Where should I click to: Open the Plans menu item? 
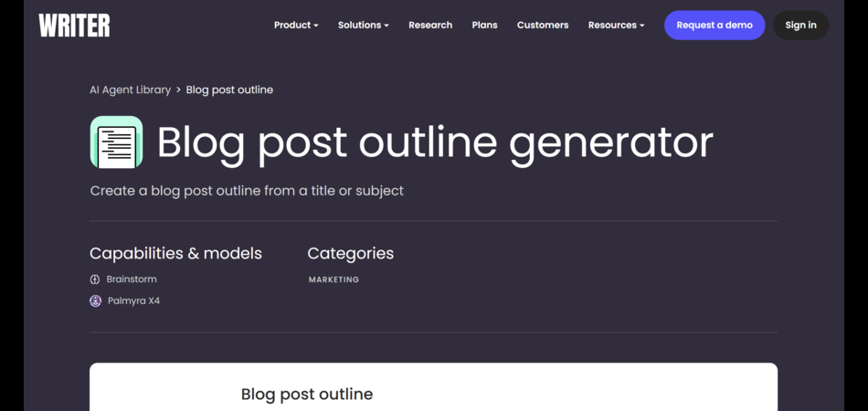(x=484, y=26)
